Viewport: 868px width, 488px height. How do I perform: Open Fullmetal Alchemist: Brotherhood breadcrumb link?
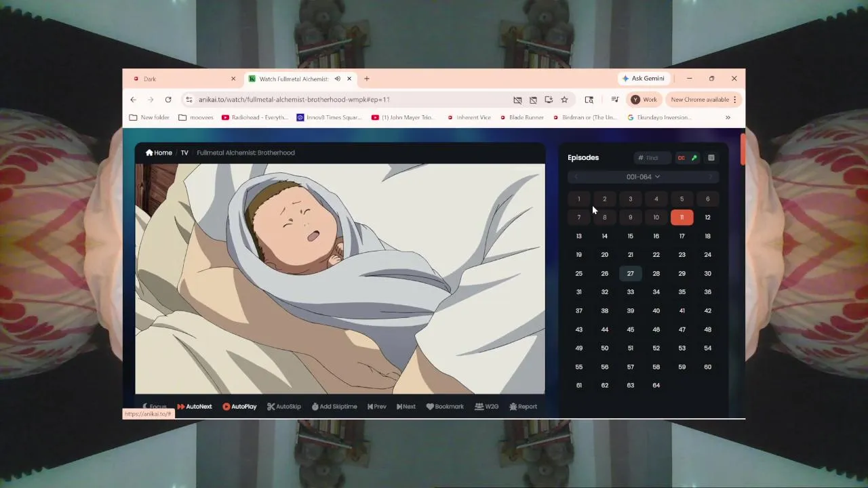245,152
